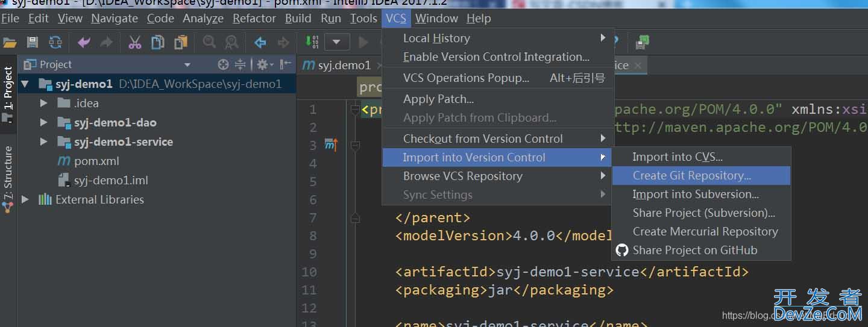Open the Project view type dropdown
868x327 pixels.
pyautogui.click(x=187, y=64)
